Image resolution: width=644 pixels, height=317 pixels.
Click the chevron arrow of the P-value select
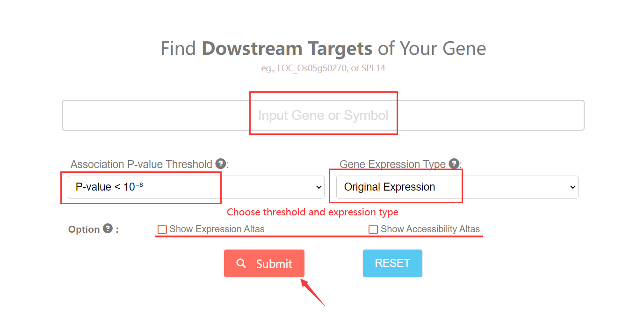(x=319, y=187)
